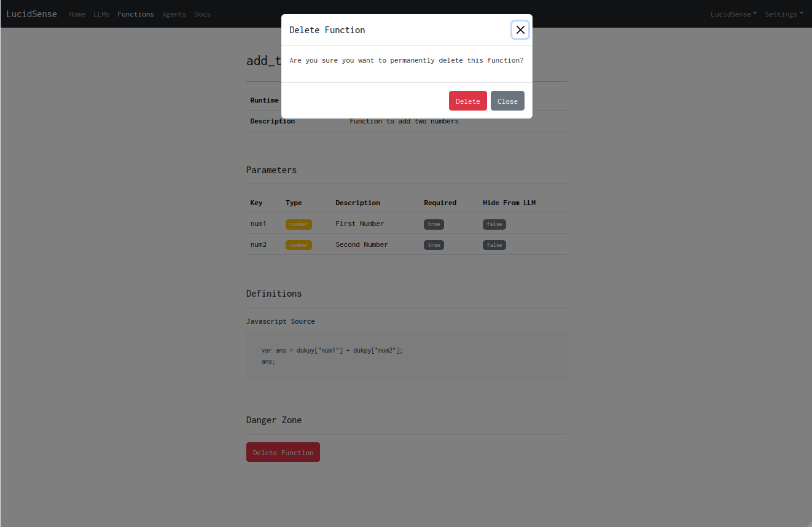Click the LucidSense brand logo
This screenshot has width=812, height=527.
coord(32,14)
